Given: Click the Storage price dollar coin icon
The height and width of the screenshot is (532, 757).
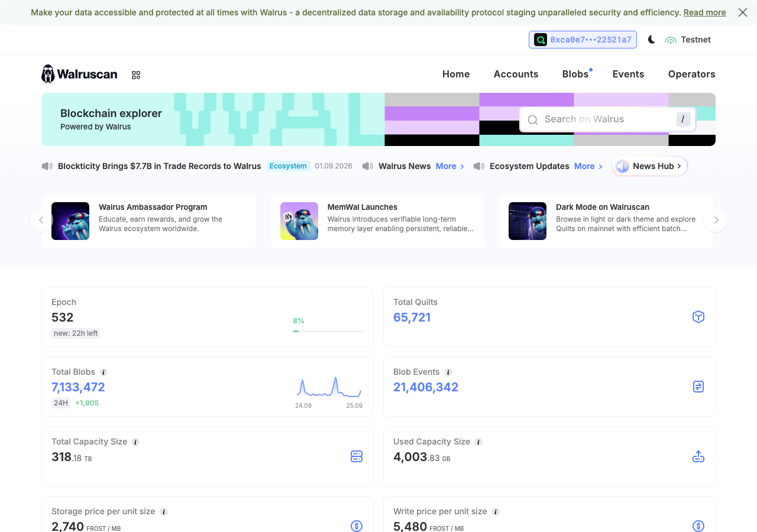Looking at the screenshot, I should pos(357,526).
